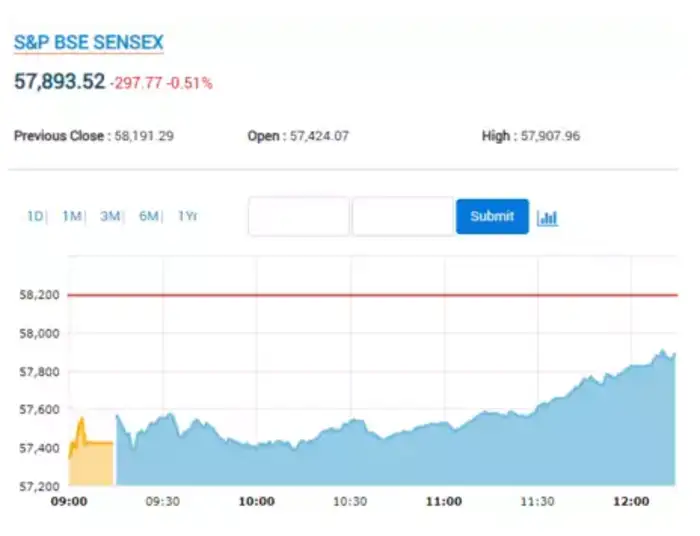This screenshot has height=536, width=700.
Task: Switch to the 1M time range
Action: 72,216
